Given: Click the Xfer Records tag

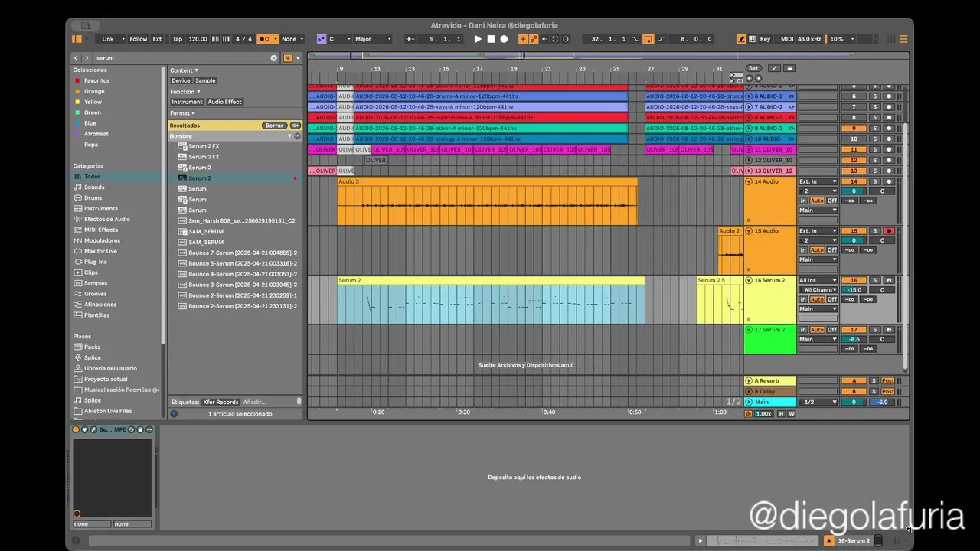Looking at the screenshot, I should click(220, 402).
